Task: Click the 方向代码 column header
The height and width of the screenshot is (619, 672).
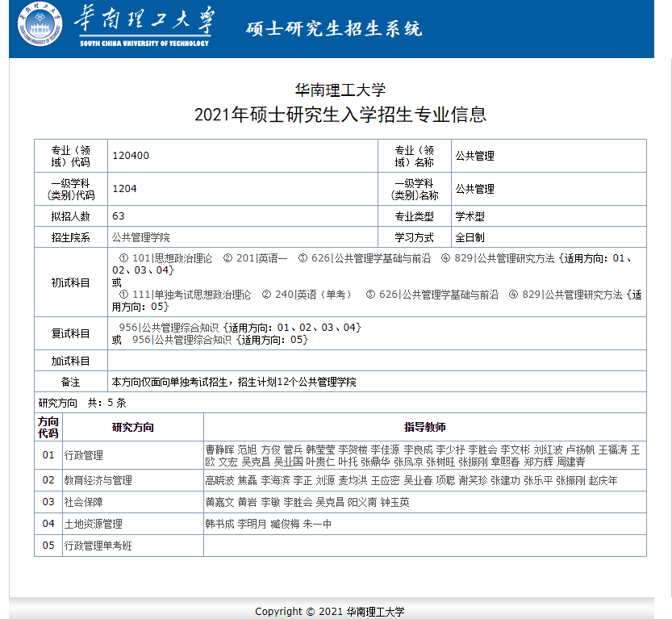Action: click(x=48, y=427)
